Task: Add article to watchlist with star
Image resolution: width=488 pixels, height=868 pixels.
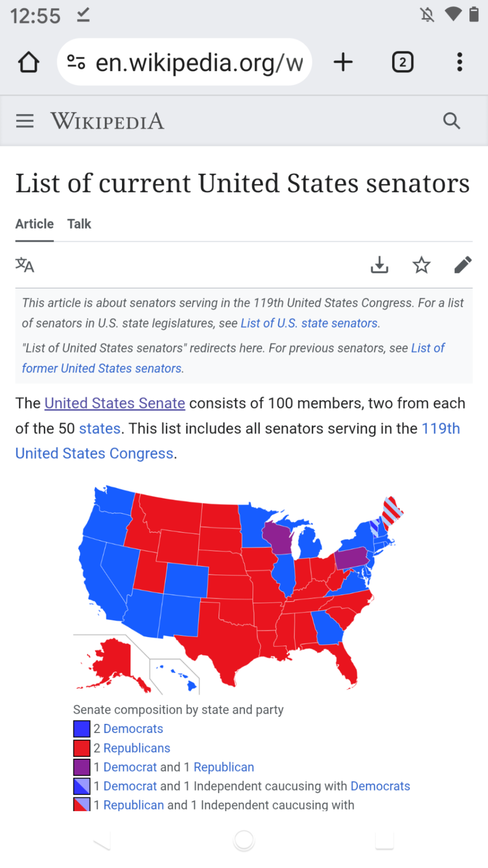Action: click(421, 265)
